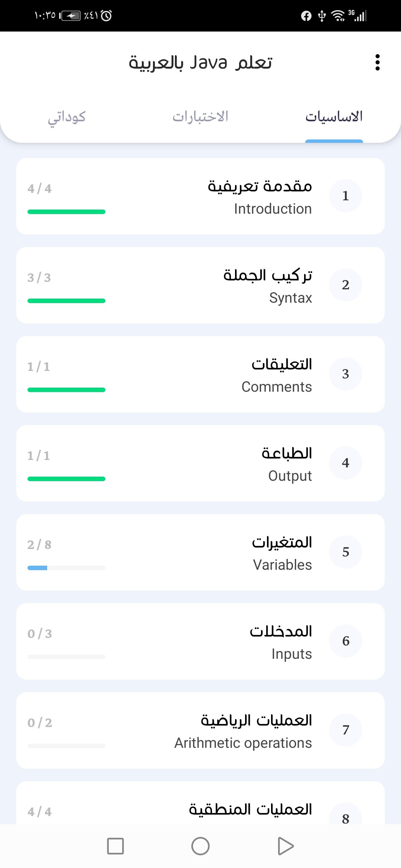This screenshot has width=401, height=868.
Task: Open the three-dot overflow menu
Action: [x=378, y=62]
